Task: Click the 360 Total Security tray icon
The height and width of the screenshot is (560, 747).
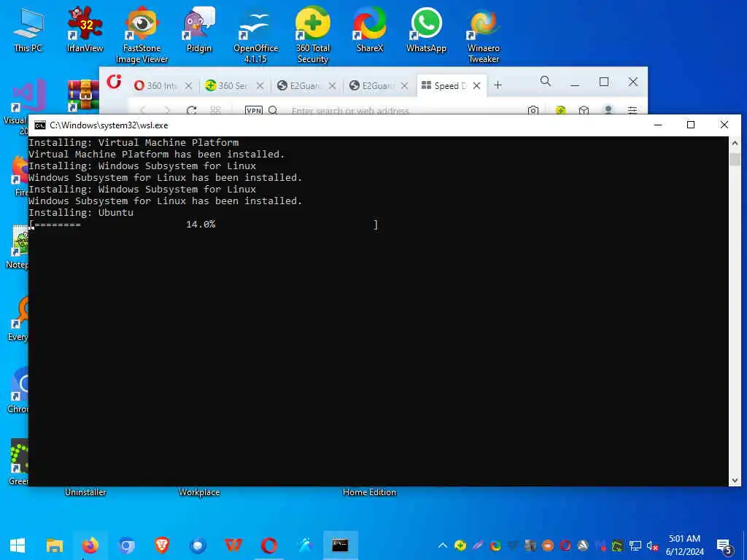Action: tap(460, 545)
